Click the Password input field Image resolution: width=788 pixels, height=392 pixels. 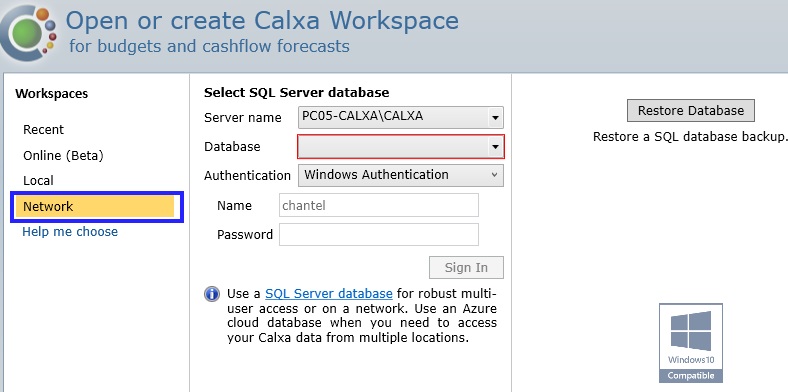(379, 234)
